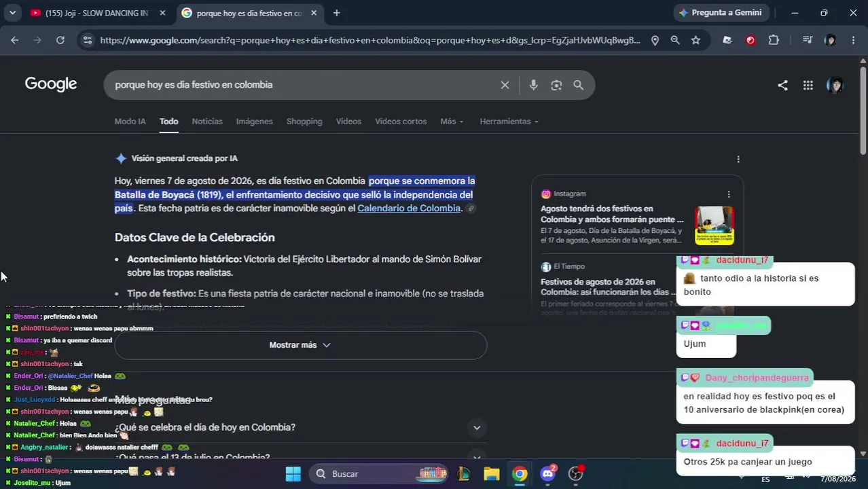This screenshot has height=489, width=868.
Task: Open the Instagram card thumbnail image
Action: click(714, 225)
